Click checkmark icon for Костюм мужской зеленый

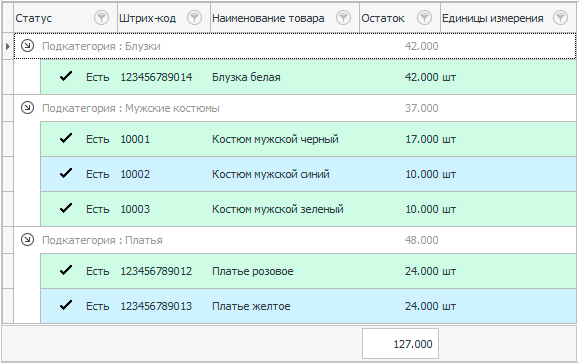[66, 208]
